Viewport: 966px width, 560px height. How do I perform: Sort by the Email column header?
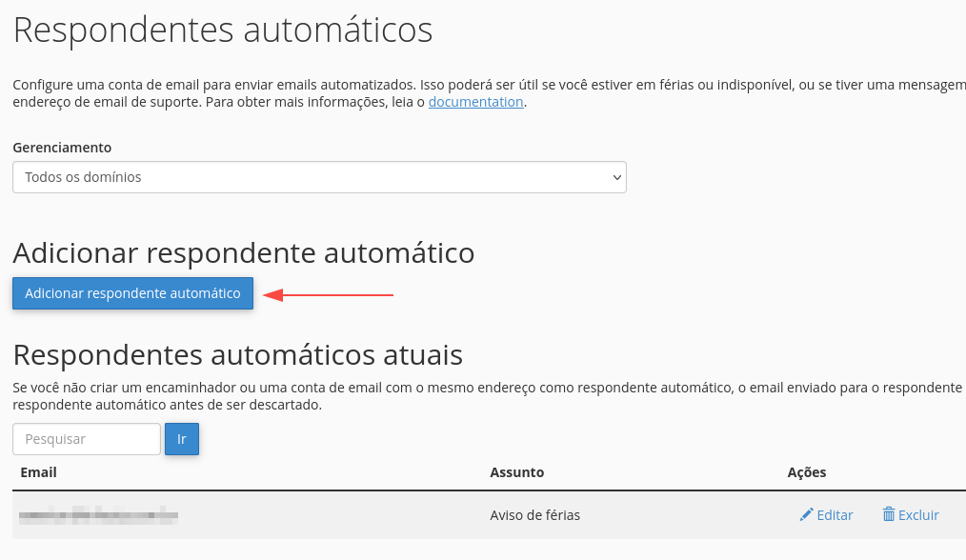click(x=38, y=472)
